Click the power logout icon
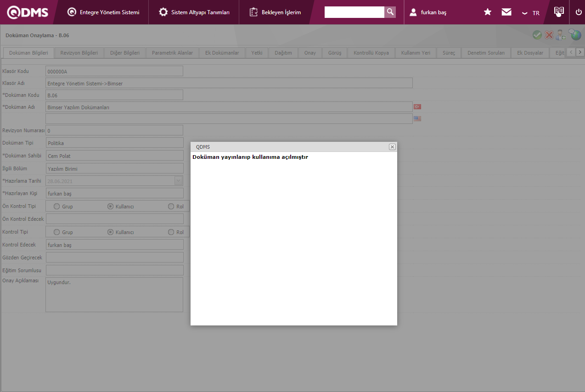585x392 pixels. (578, 12)
